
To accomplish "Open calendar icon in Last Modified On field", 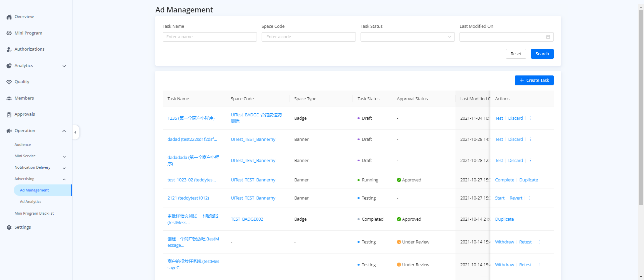I will 548,37.
